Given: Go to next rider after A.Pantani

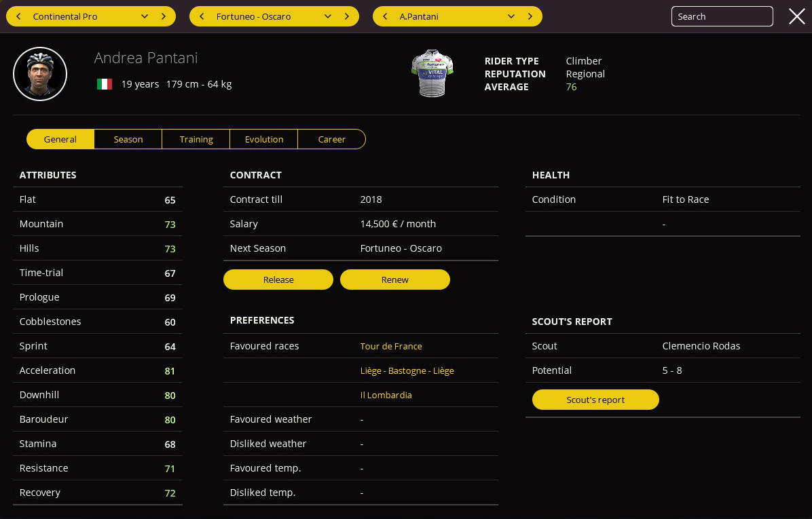Looking at the screenshot, I should point(530,16).
